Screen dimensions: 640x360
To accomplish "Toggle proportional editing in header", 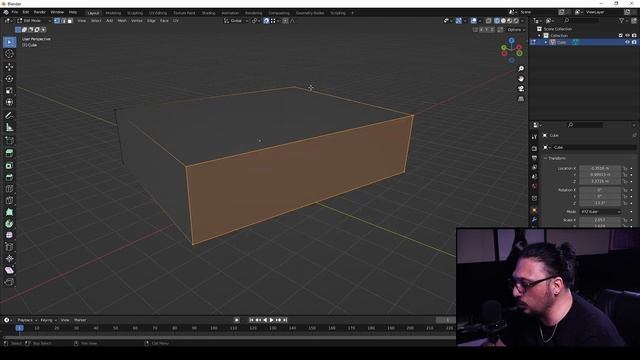I will [285, 20].
